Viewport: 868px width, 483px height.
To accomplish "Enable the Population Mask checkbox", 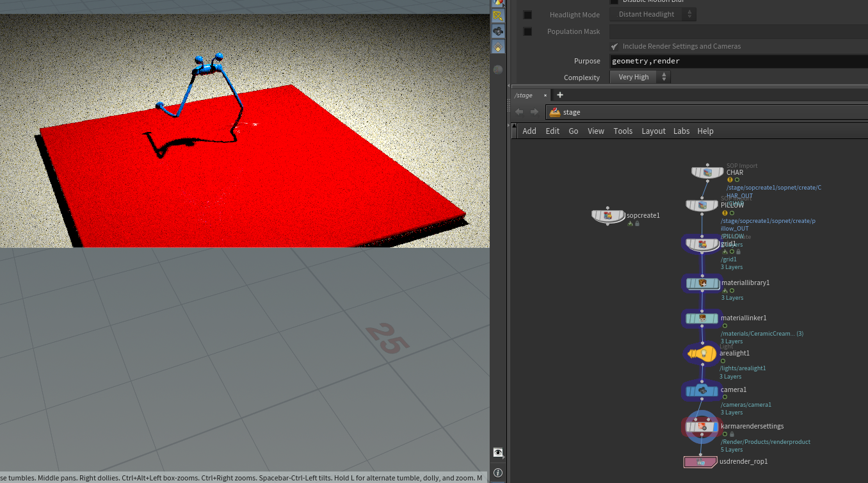I will coord(527,31).
